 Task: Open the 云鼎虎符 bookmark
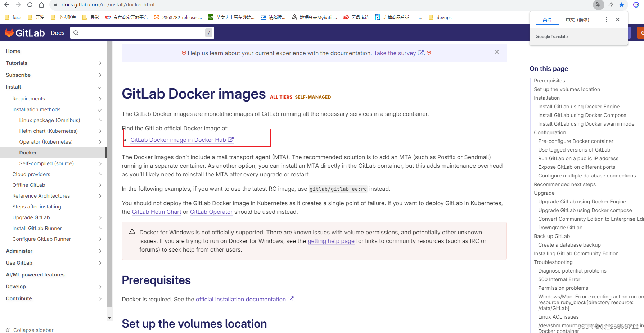point(356,17)
